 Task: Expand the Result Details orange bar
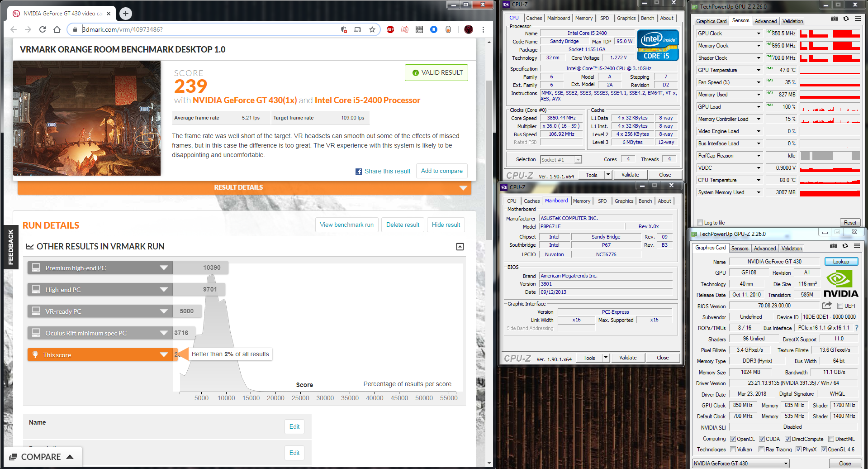pyautogui.click(x=244, y=188)
